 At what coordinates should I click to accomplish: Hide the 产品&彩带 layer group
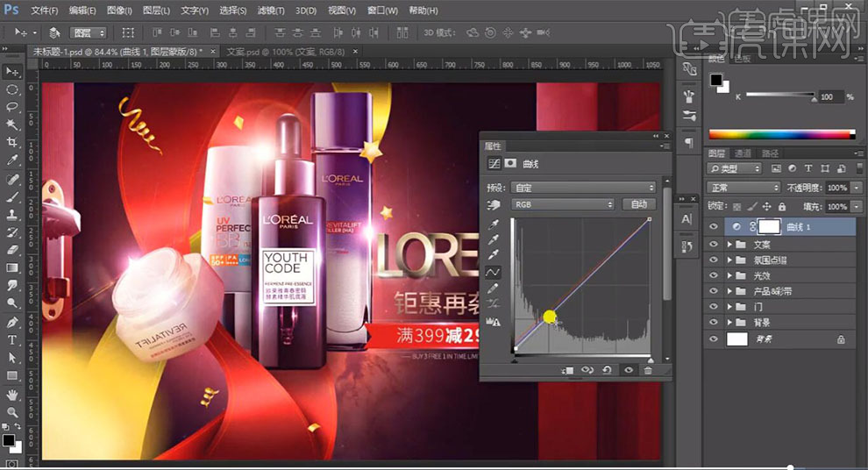(714, 290)
